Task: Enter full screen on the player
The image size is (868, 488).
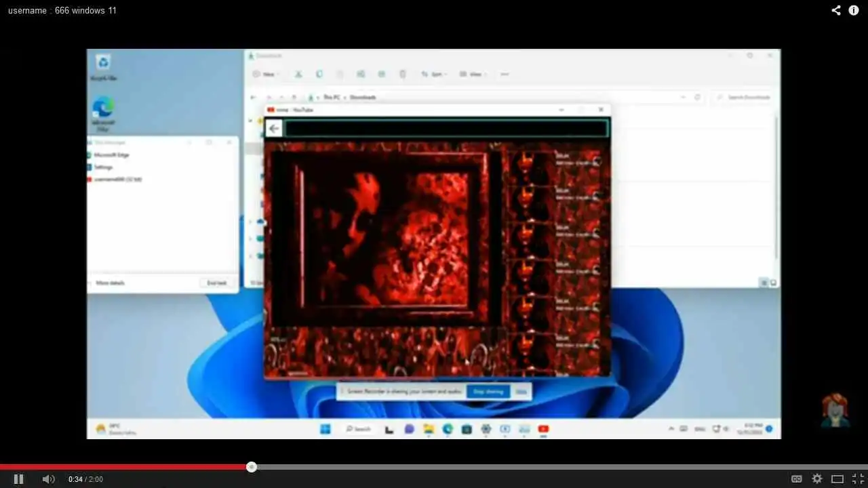Action: [858, 479]
